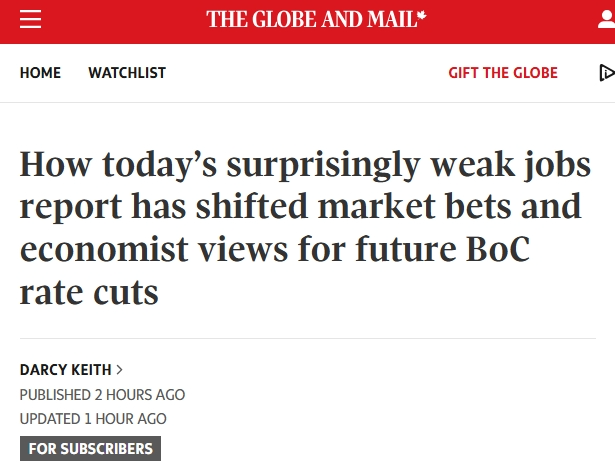Viewport: 615px width, 476px height.
Task: Click The Globe and Mail logo
Action: tap(316, 19)
